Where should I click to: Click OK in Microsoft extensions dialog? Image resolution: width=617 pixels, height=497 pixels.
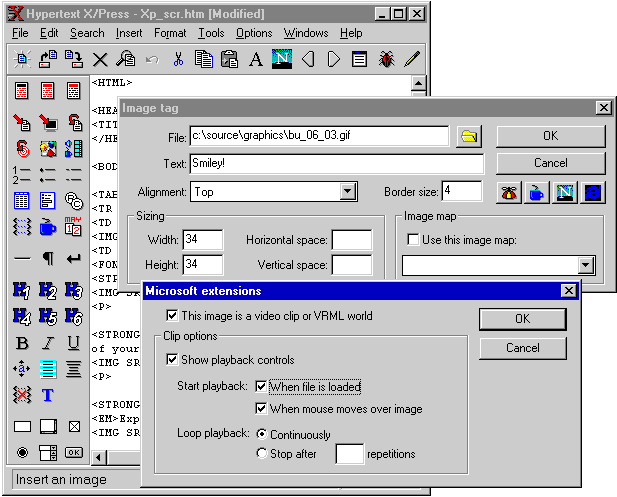tap(523, 319)
